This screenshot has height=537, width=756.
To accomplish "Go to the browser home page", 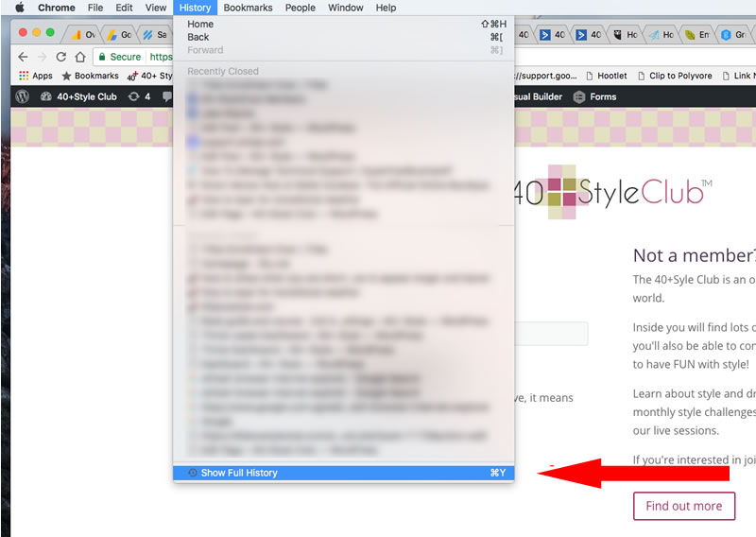I will click(80, 57).
